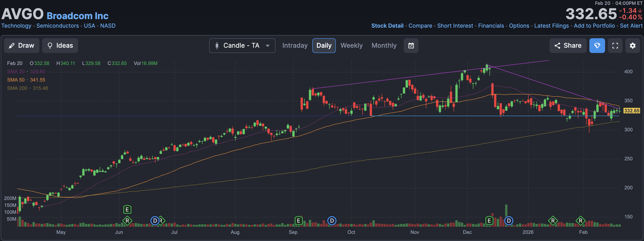Open the NASD exchange link
The image size is (644, 241).
[108, 26]
